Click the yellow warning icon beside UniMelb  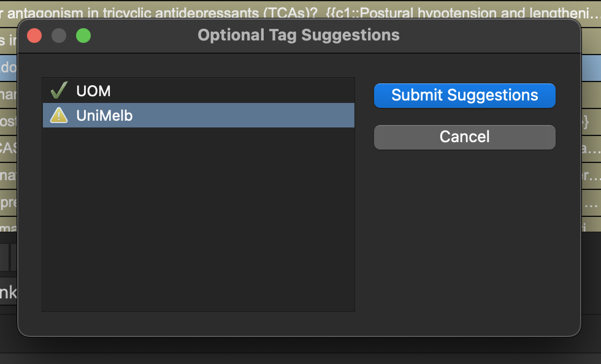tap(59, 115)
